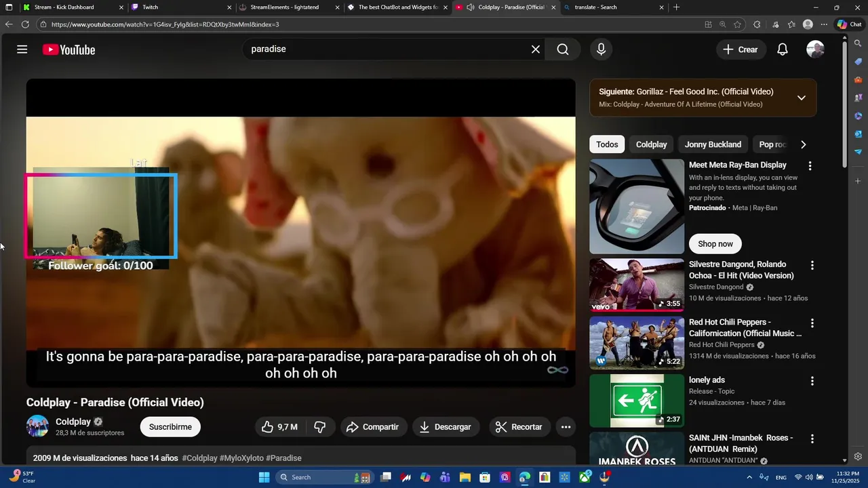Screen dimensions: 868x488
Task: Switch to 'The best ChatBot and Widgets' tab
Action: [x=398, y=7]
